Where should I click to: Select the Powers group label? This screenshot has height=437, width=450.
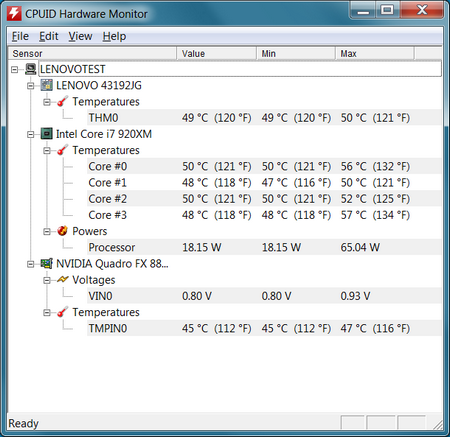(90, 231)
